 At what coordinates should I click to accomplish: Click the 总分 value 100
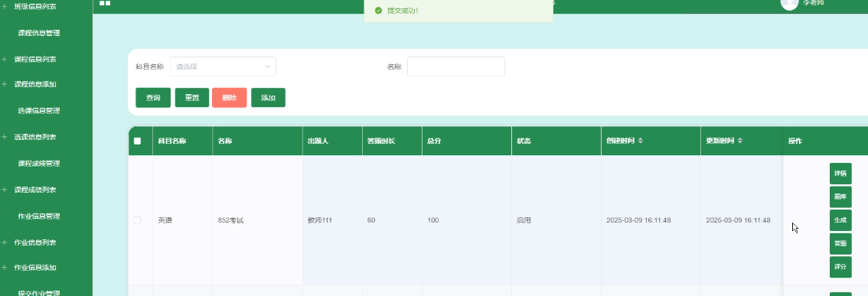pos(433,220)
